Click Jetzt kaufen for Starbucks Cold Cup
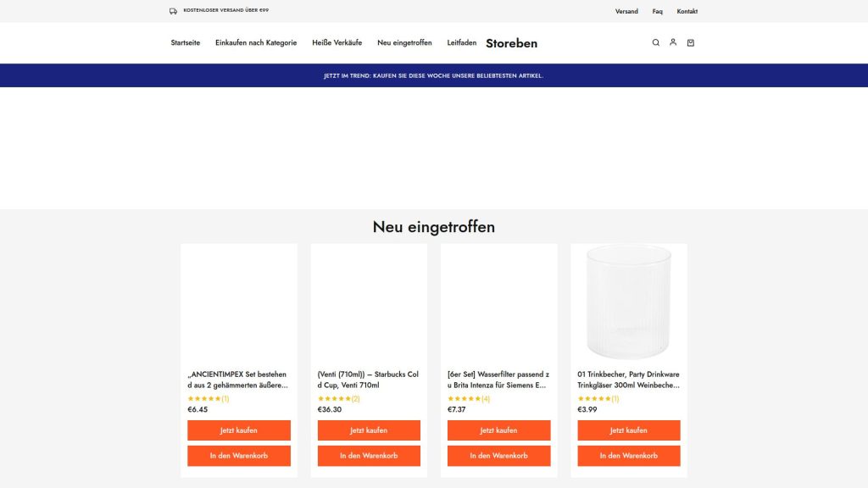Viewport: 868px width, 488px height. pyautogui.click(x=369, y=430)
